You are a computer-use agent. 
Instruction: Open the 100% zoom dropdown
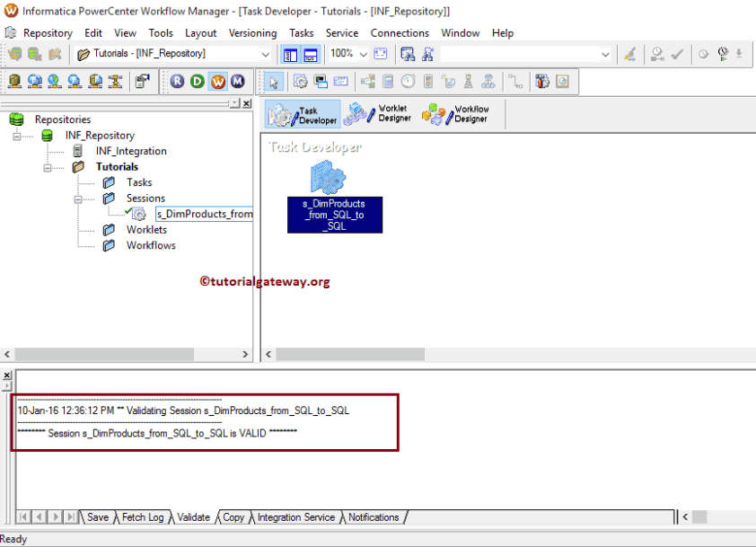[364, 54]
